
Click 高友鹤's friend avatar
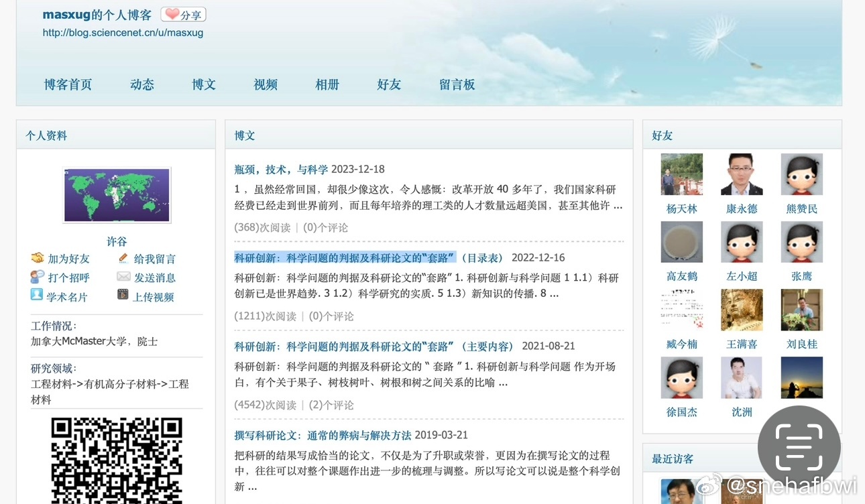(x=682, y=242)
